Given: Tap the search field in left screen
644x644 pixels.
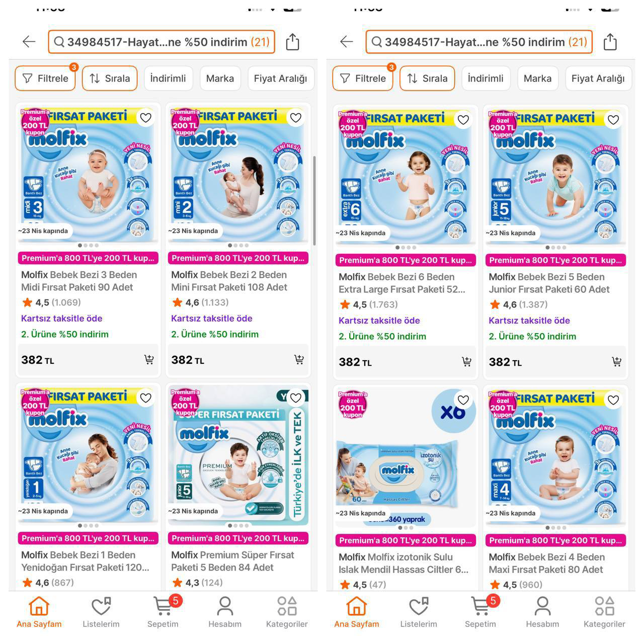Looking at the screenshot, I should 162,42.
